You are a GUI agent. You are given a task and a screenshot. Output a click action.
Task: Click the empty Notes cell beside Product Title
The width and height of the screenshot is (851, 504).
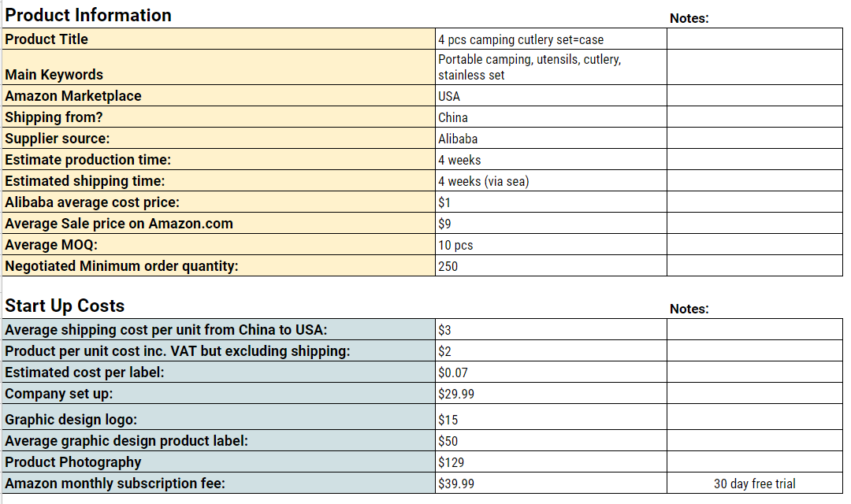click(754, 39)
